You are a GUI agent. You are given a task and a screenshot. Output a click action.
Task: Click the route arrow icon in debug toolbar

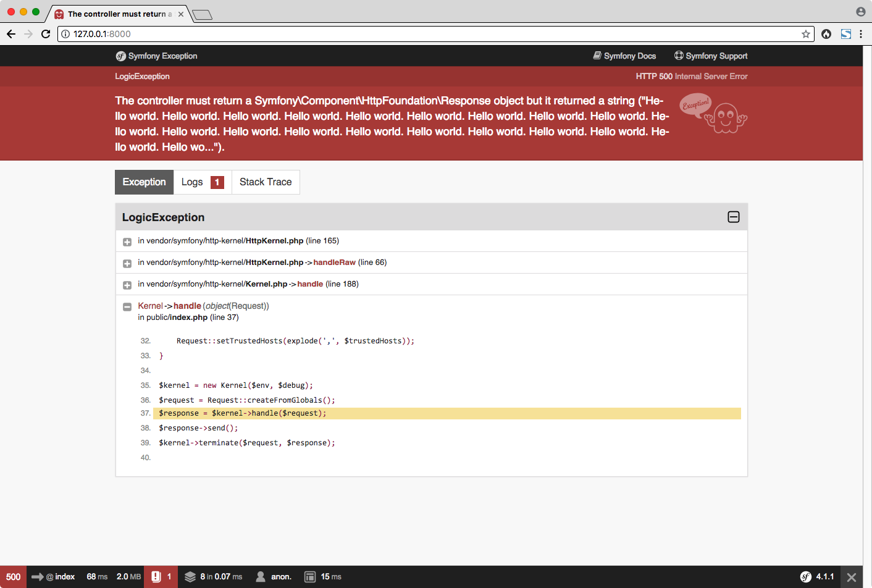tap(37, 577)
